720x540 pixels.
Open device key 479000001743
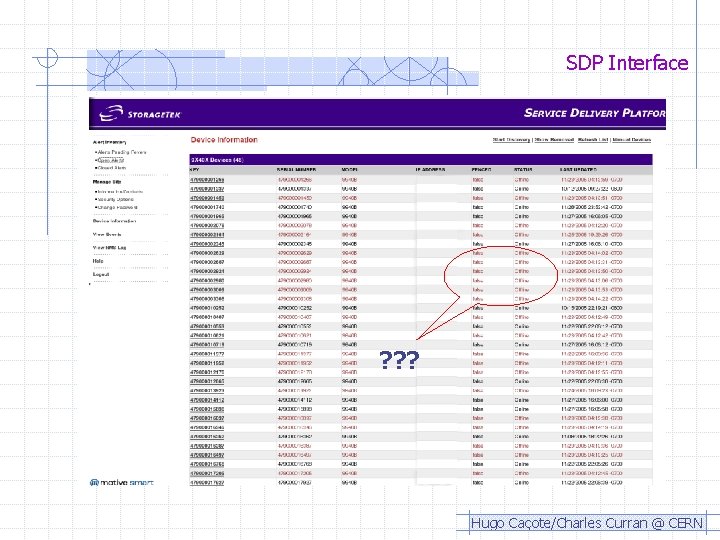pos(207,207)
